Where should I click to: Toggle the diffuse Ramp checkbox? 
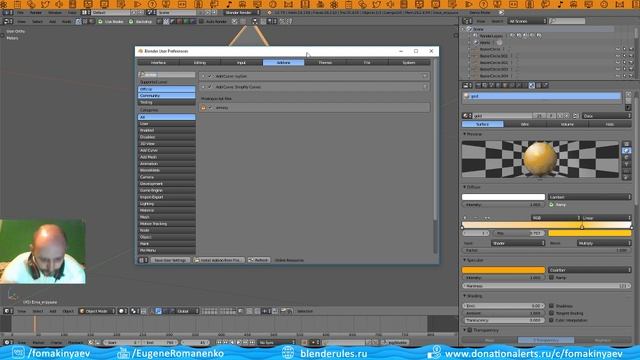coord(551,204)
